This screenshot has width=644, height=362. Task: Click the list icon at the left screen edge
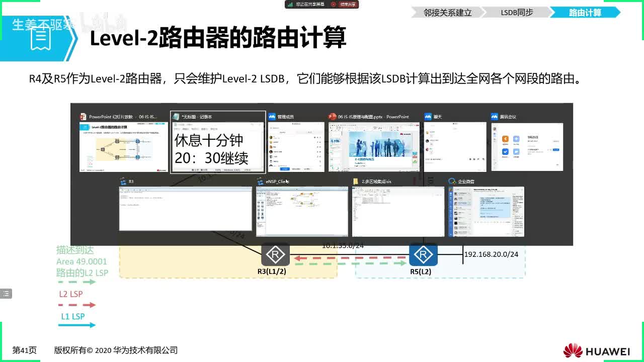pos(6,294)
